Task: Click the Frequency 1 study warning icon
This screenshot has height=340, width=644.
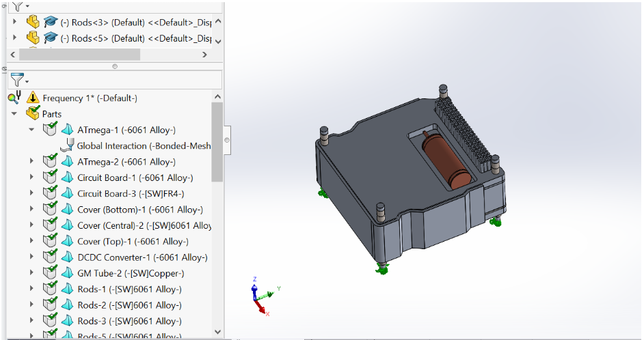Action: 31,98
